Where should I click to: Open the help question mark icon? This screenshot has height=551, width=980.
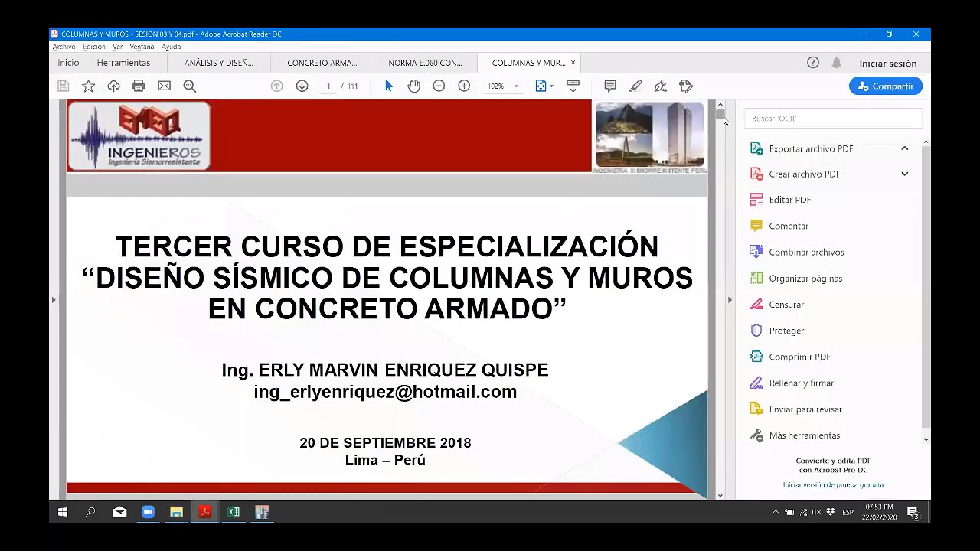pos(813,63)
